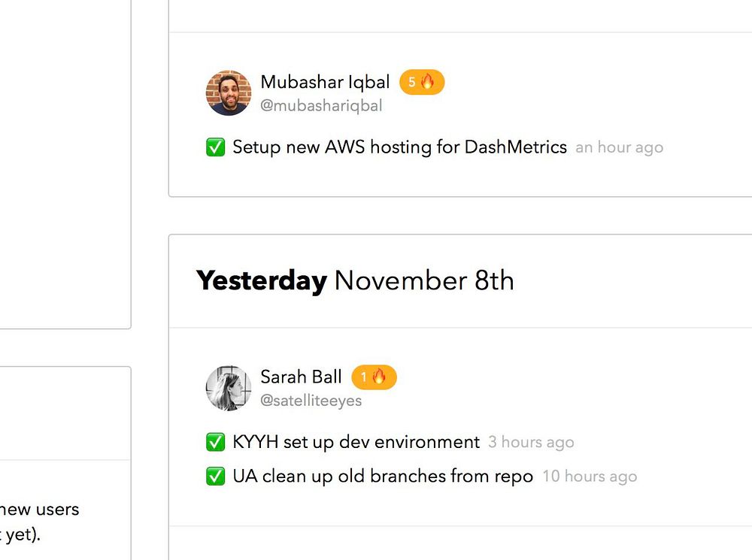Open Sarah Ball's profile name link
Viewport: 752px width, 560px height.
301,377
